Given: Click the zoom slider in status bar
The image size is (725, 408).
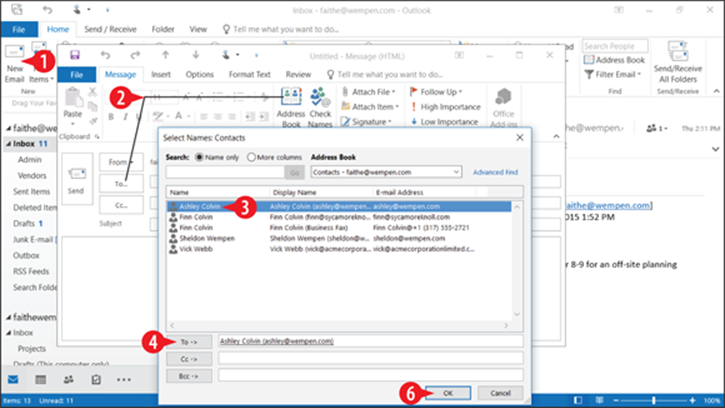Looking at the screenshot, I should click(x=653, y=400).
